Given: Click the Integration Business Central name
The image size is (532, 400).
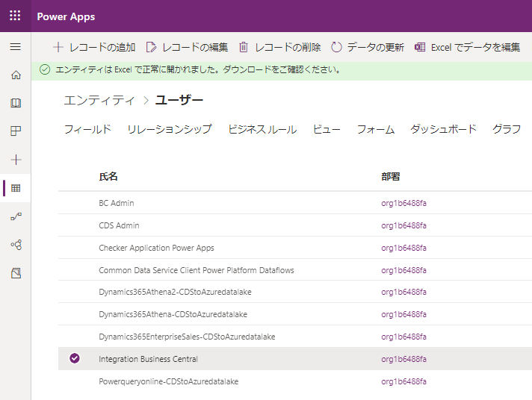Looking at the screenshot, I should pos(148,359).
